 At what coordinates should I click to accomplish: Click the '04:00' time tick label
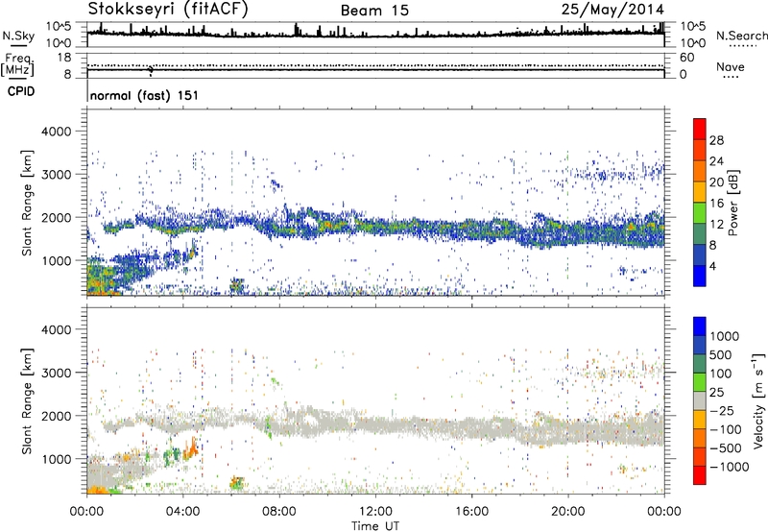[x=183, y=512]
